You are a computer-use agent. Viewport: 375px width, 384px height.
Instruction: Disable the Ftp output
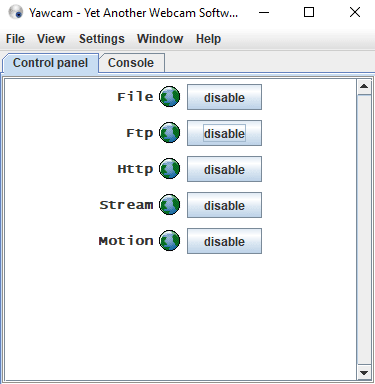(x=224, y=133)
